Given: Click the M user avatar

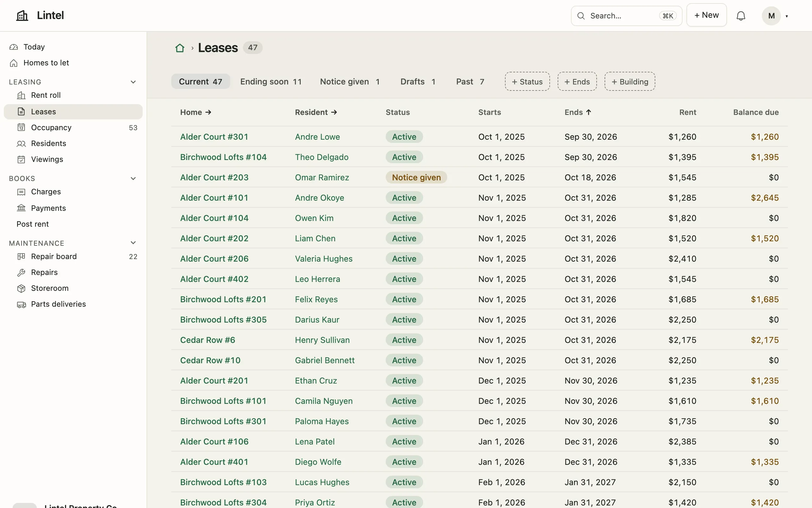Looking at the screenshot, I should tap(771, 16).
